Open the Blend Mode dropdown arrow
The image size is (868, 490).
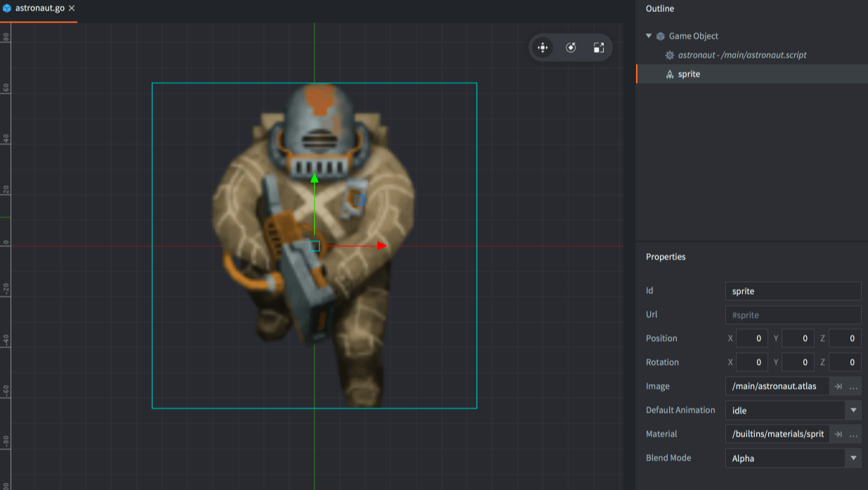pyautogui.click(x=853, y=458)
